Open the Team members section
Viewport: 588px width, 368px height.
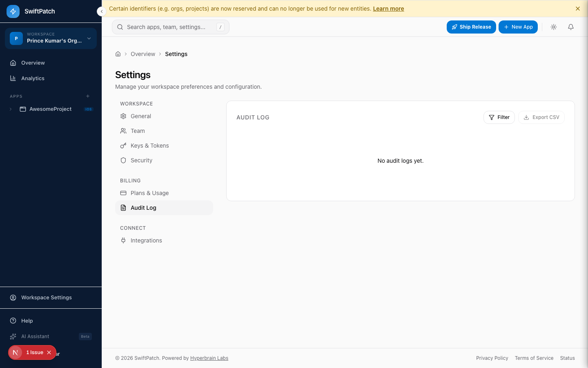coord(138,131)
